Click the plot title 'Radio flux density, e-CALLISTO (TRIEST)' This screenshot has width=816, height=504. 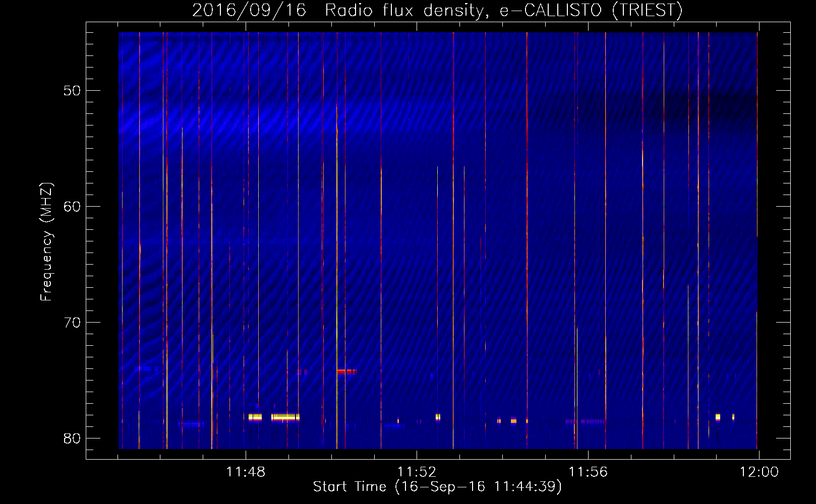click(x=503, y=10)
